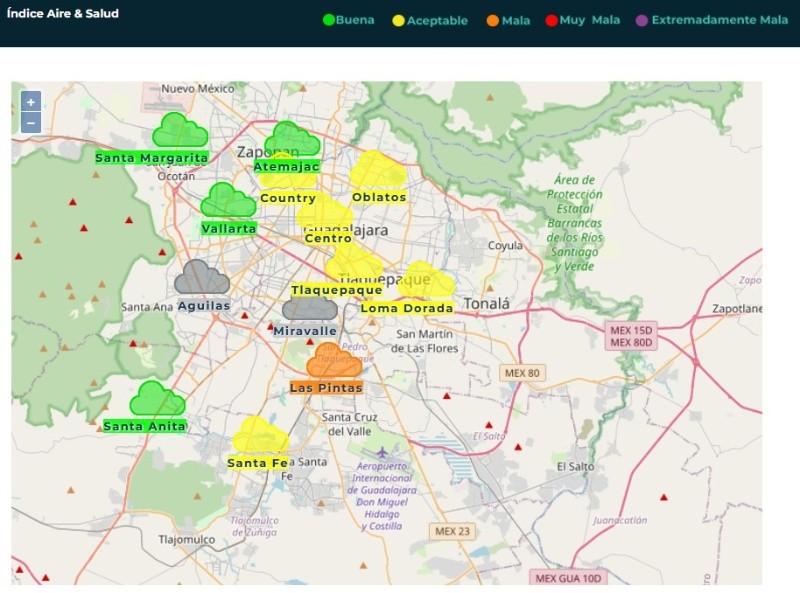Viewport: 800px width, 593px height.
Task: Select the Vallarta station cloud icon
Action: (228, 201)
